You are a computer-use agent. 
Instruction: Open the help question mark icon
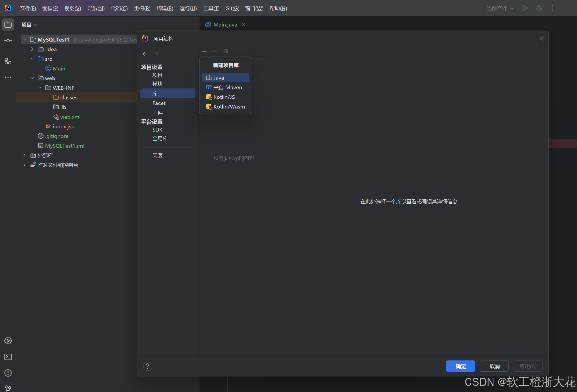(x=147, y=366)
